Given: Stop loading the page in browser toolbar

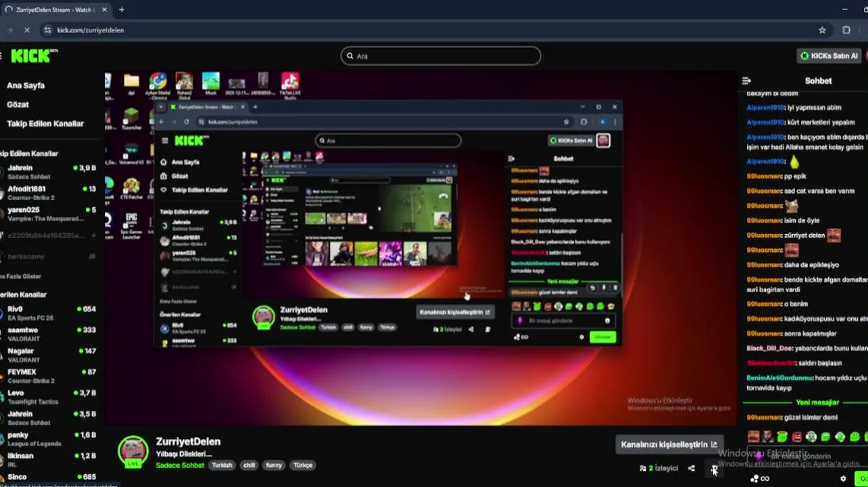Looking at the screenshot, I should pos(26,30).
